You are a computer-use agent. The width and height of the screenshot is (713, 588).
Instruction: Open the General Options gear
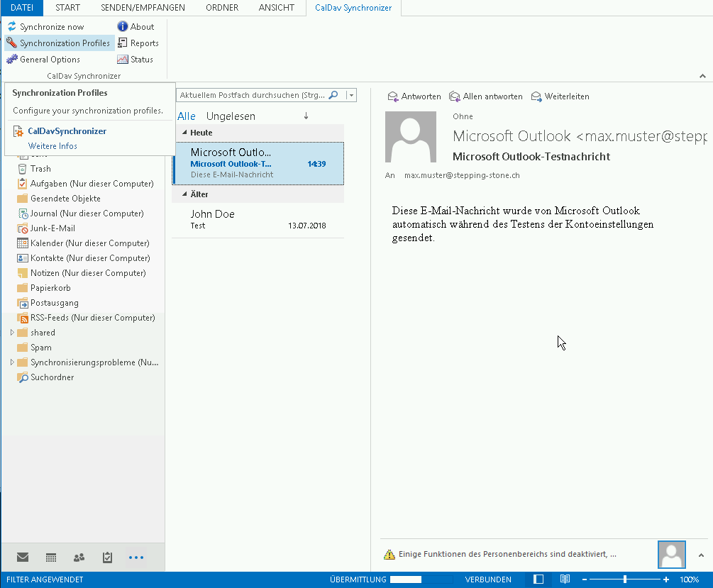pos(12,60)
